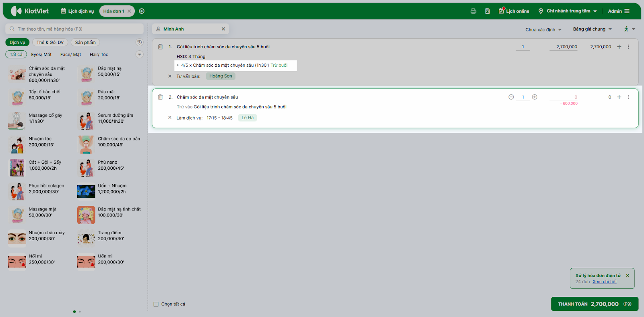Click the KiotViet logo
The image size is (644, 317).
(x=30, y=11)
